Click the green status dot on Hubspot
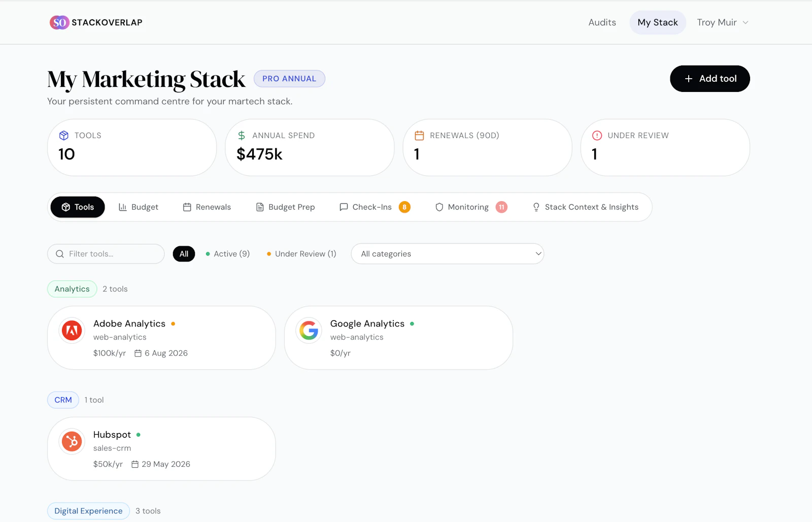The height and width of the screenshot is (522, 812). tap(139, 435)
